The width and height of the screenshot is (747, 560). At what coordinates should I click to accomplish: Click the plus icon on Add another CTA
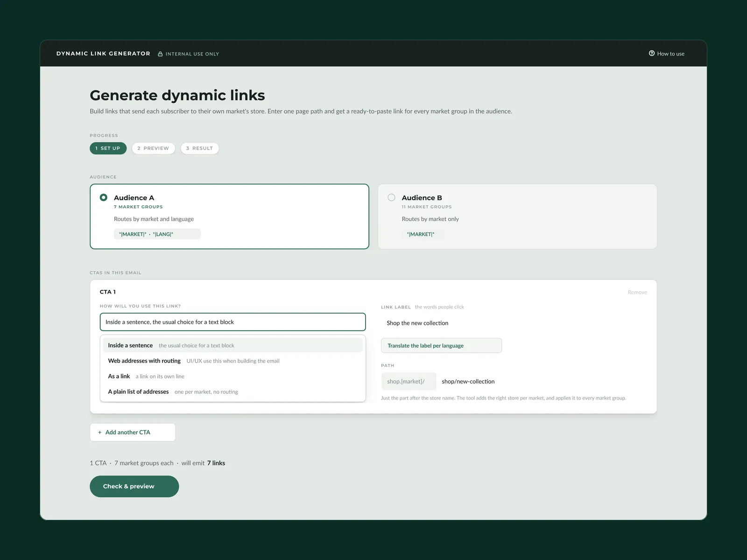pos(99,433)
